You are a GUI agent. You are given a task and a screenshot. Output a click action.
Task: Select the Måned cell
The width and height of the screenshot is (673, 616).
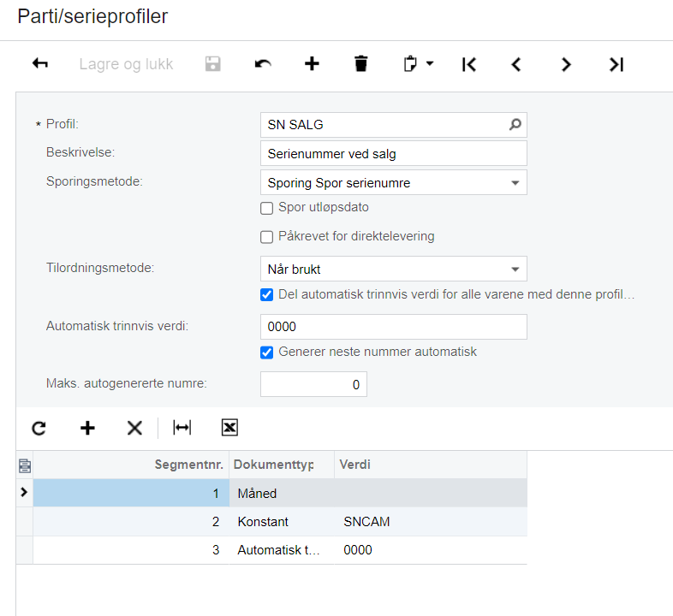[x=282, y=494]
